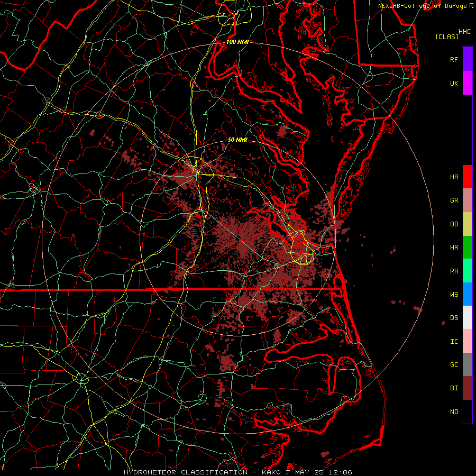Click the gray GC legend swatch
Screen dimensions: 476x476
pos(467,364)
